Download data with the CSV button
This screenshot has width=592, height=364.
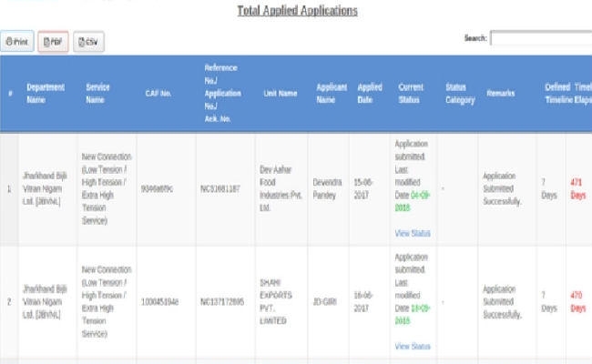(x=88, y=42)
